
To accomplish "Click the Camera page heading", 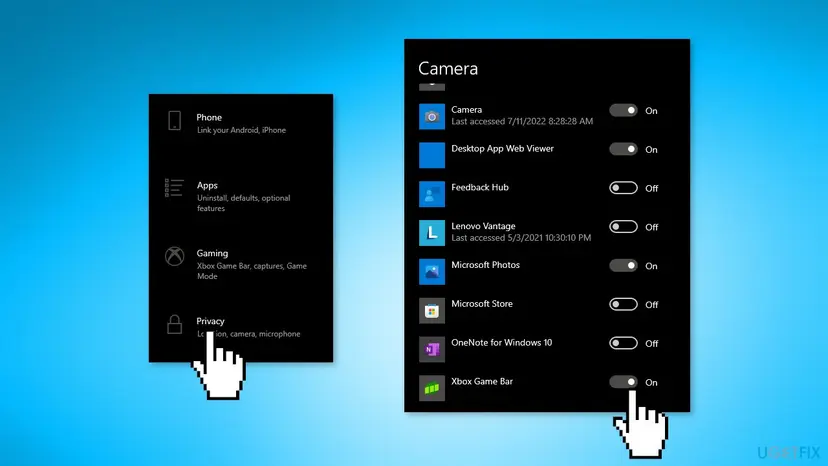I will point(448,69).
